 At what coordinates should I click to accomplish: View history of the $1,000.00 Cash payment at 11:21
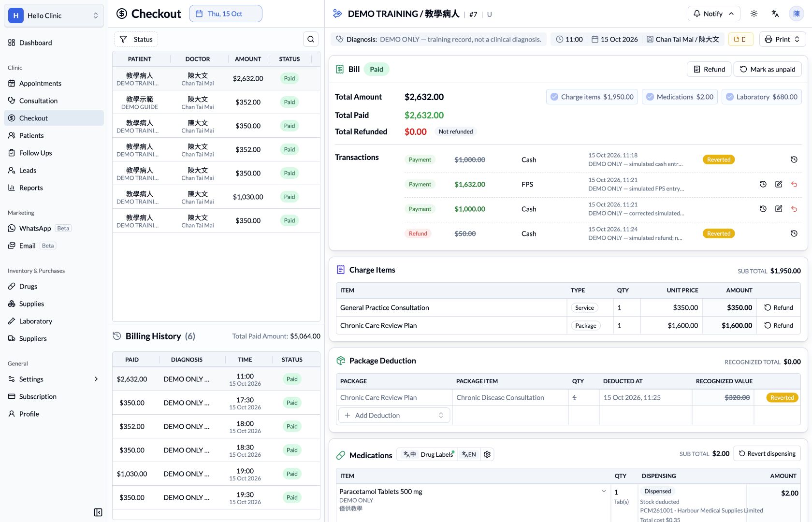(x=763, y=209)
